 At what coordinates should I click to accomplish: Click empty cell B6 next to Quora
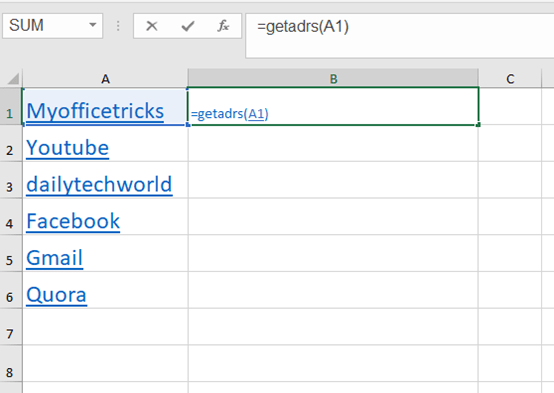click(x=333, y=291)
